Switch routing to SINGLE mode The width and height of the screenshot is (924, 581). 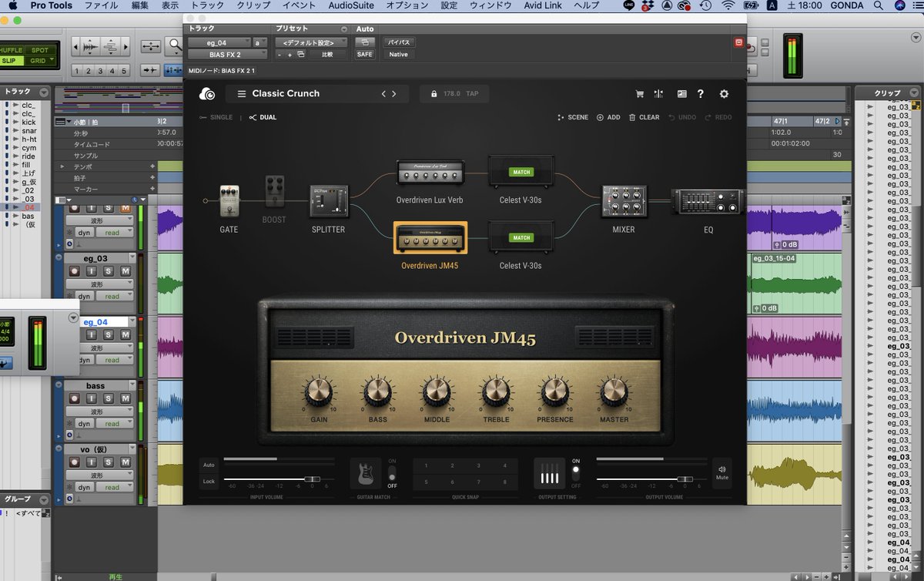[x=216, y=117]
